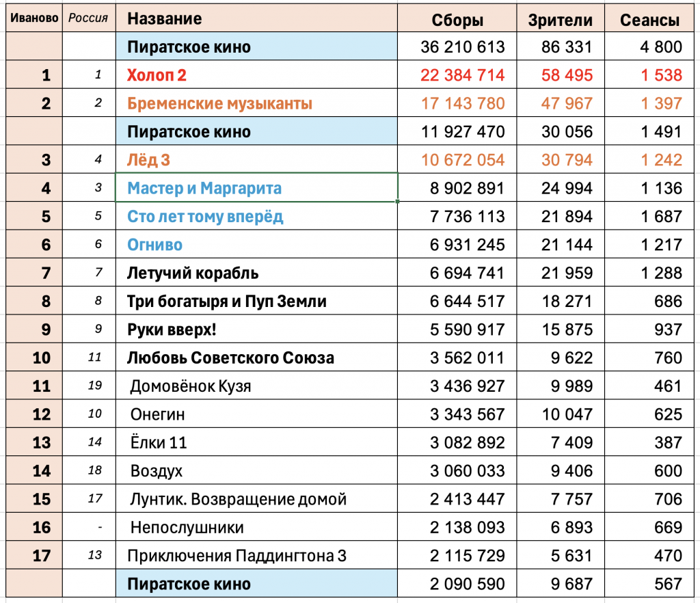Select the box office value 2 138 093
The width and height of the screenshot is (700, 603).
467,527
